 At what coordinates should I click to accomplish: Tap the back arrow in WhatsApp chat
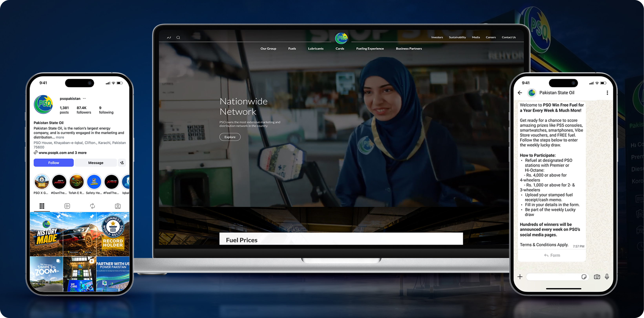(520, 93)
